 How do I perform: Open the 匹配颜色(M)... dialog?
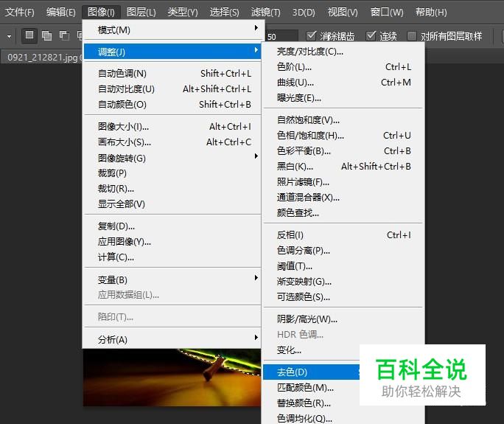(311, 387)
